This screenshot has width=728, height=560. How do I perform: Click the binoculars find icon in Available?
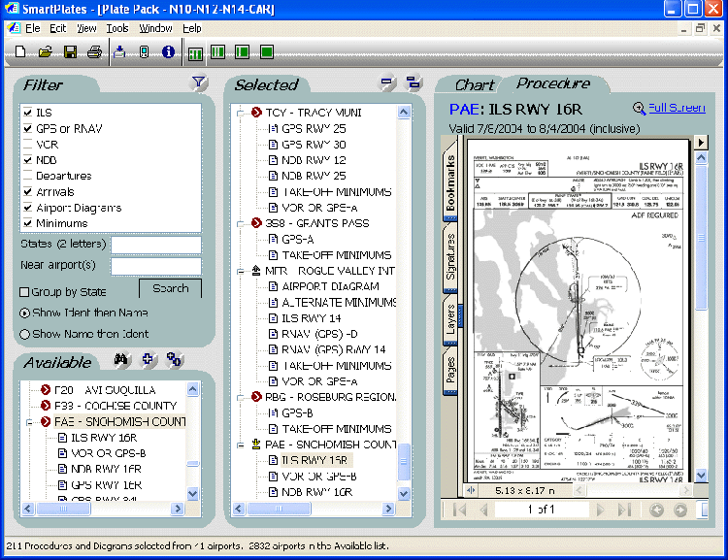click(121, 359)
